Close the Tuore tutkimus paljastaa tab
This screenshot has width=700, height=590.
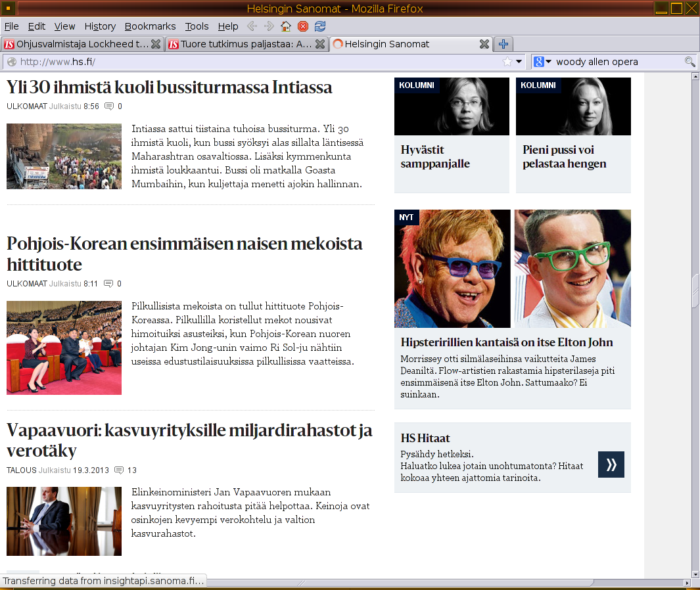tap(320, 44)
